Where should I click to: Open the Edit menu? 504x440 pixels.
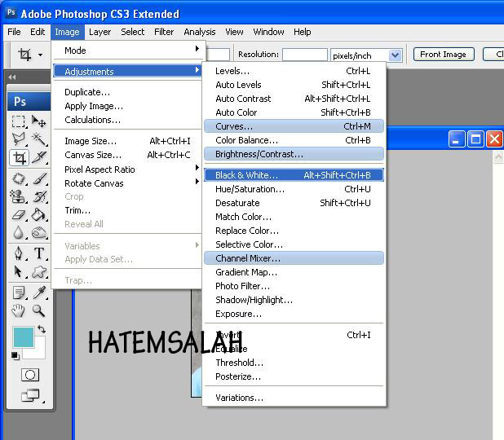(38, 32)
